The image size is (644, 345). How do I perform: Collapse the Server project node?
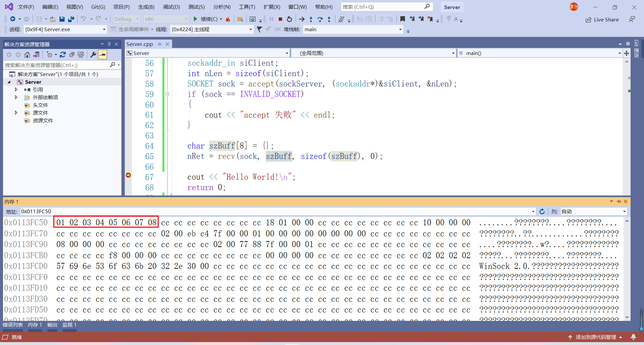pos(9,82)
